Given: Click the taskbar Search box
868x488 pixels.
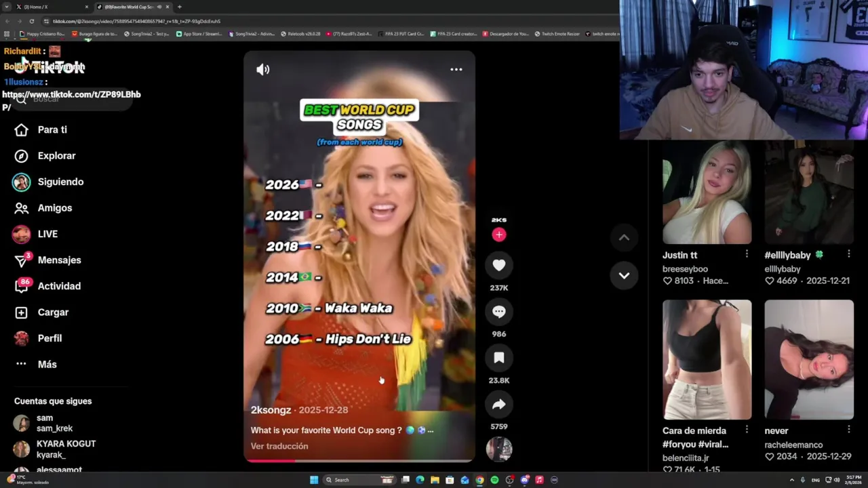Looking at the screenshot, I should (358, 480).
